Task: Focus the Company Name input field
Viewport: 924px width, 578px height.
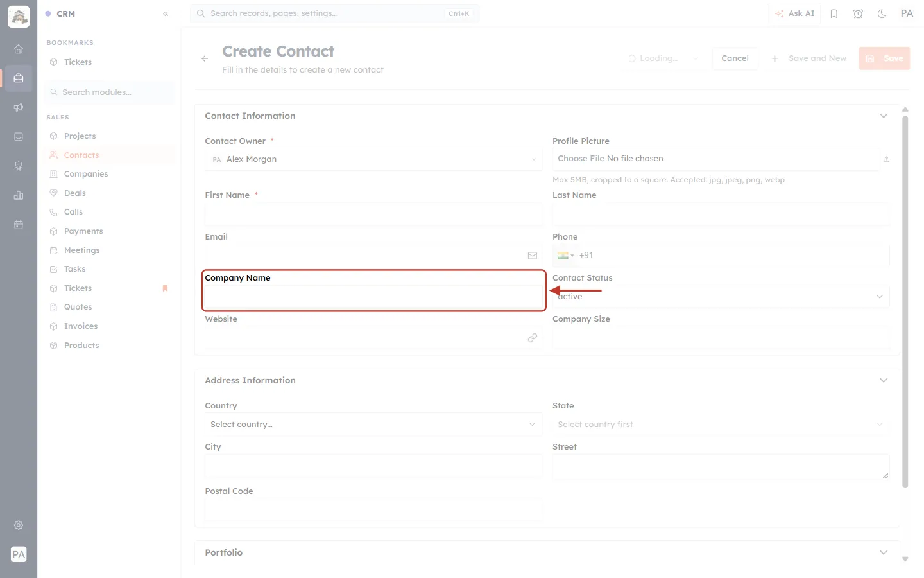Action: click(x=373, y=297)
